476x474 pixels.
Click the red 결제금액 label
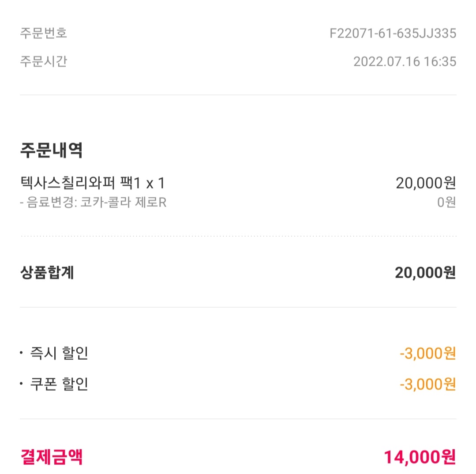[51, 457]
